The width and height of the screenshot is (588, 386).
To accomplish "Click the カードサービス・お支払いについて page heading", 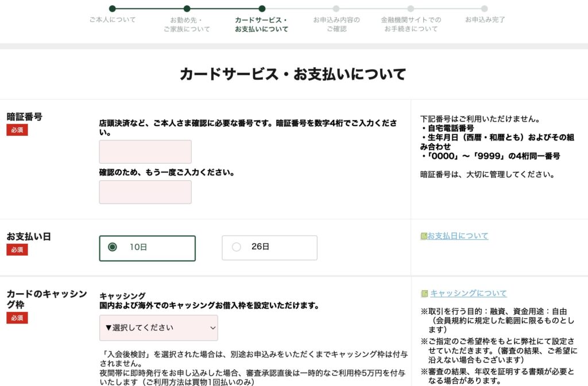I will pyautogui.click(x=293, y=74).
